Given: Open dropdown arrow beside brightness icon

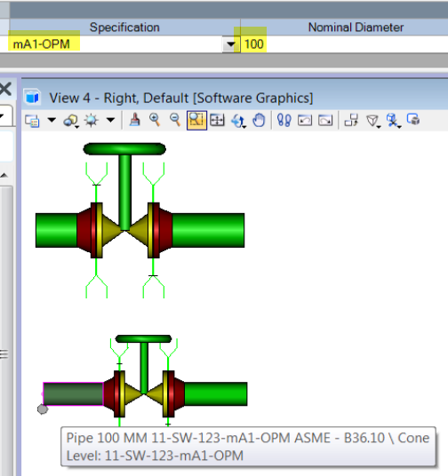Looking at the screenshot, I should [111, 120].
